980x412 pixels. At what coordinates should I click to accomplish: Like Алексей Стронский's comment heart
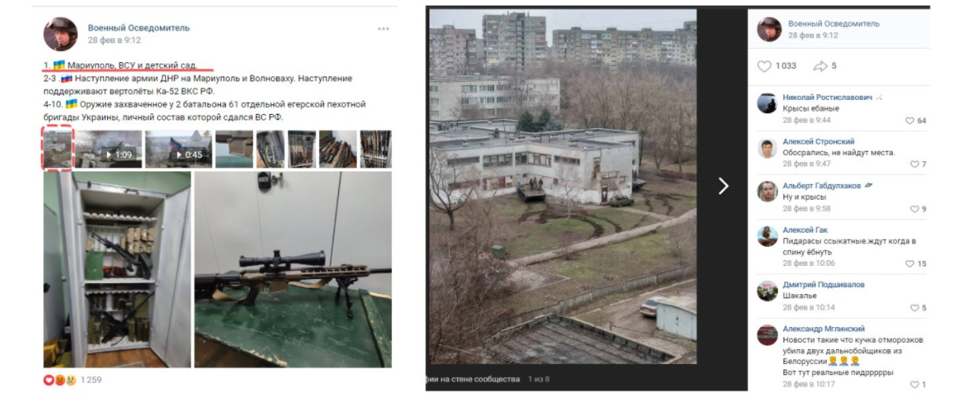coord(914,164)
